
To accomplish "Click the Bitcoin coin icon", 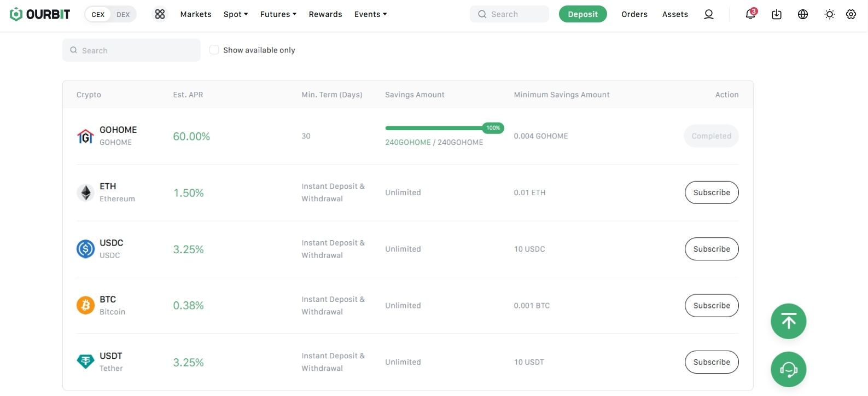I will point(85,305).
